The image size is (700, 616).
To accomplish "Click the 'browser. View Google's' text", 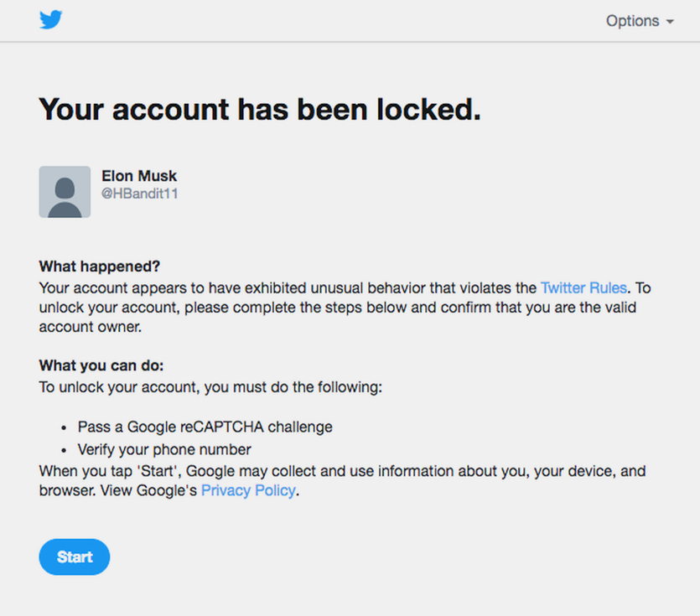I will [x=117, y=491].
